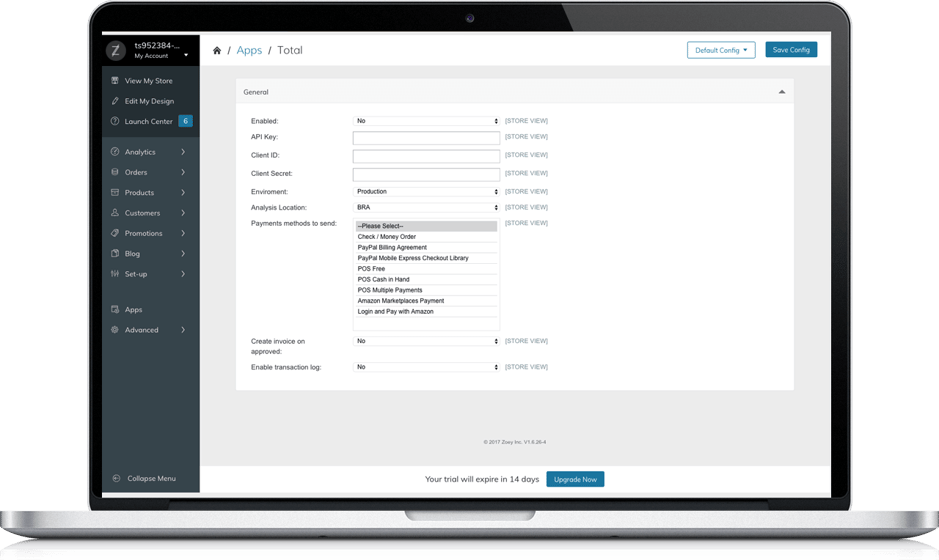
Task: Select POS Free payment option
Action: [x=426, y=269]
